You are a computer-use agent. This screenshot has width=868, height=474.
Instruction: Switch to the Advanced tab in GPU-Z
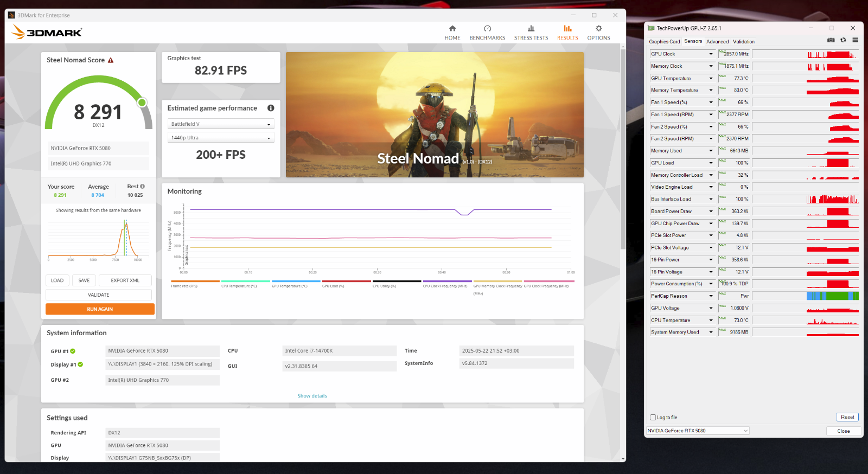pos(717,42)
